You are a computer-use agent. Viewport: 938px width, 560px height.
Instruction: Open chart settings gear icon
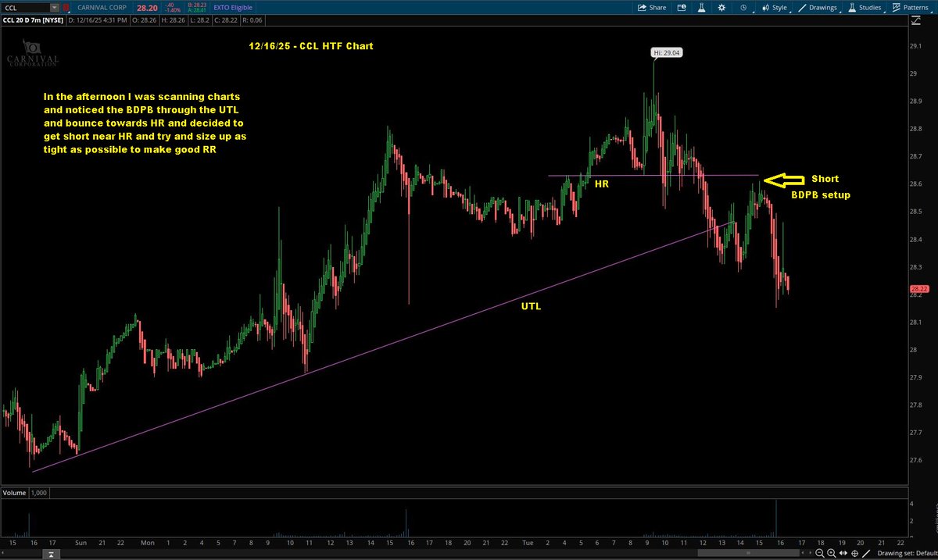(x=721, y=8)
